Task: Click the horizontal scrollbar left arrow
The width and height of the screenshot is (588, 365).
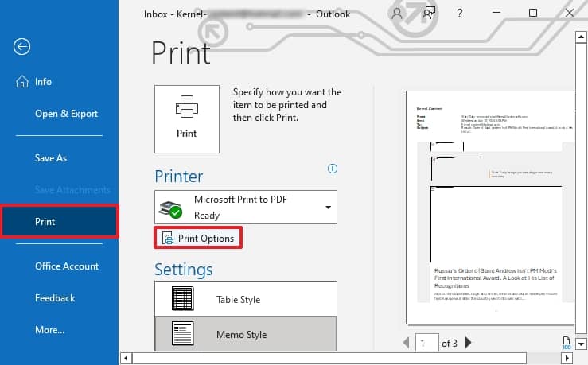Action: point(126,359)
